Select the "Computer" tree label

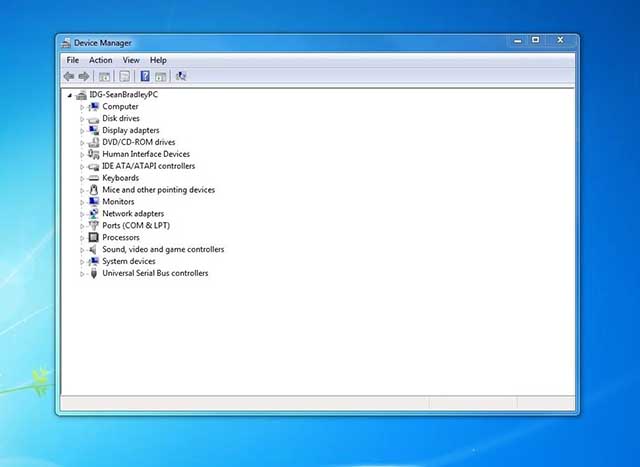120,106
